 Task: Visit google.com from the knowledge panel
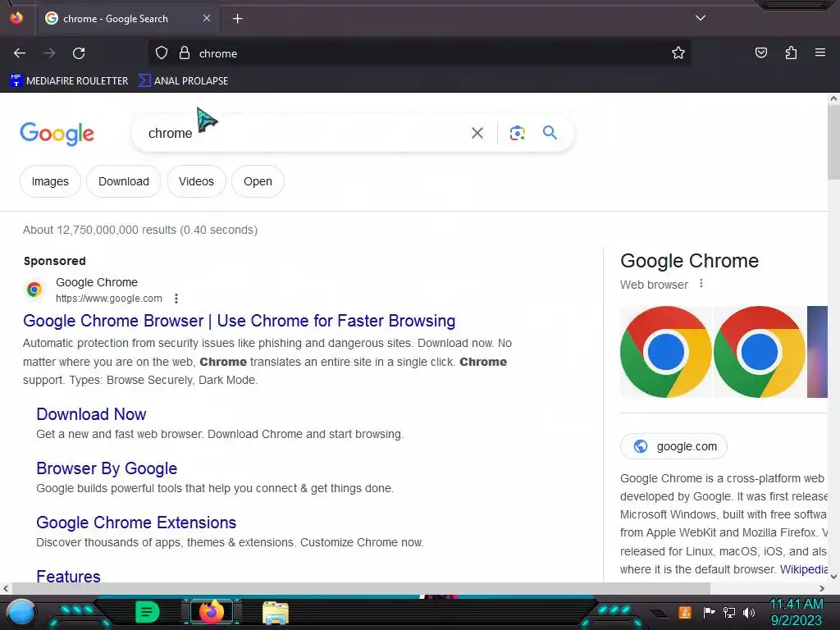[x=673, y=446]
